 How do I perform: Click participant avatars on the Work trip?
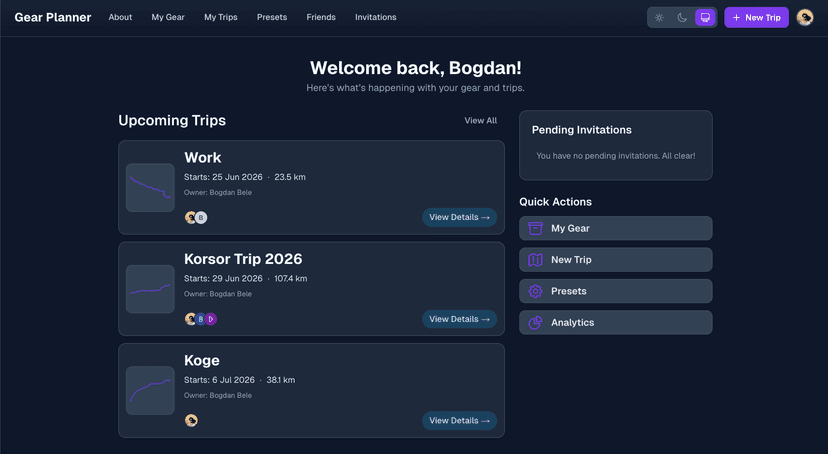[x=196, y=218]
